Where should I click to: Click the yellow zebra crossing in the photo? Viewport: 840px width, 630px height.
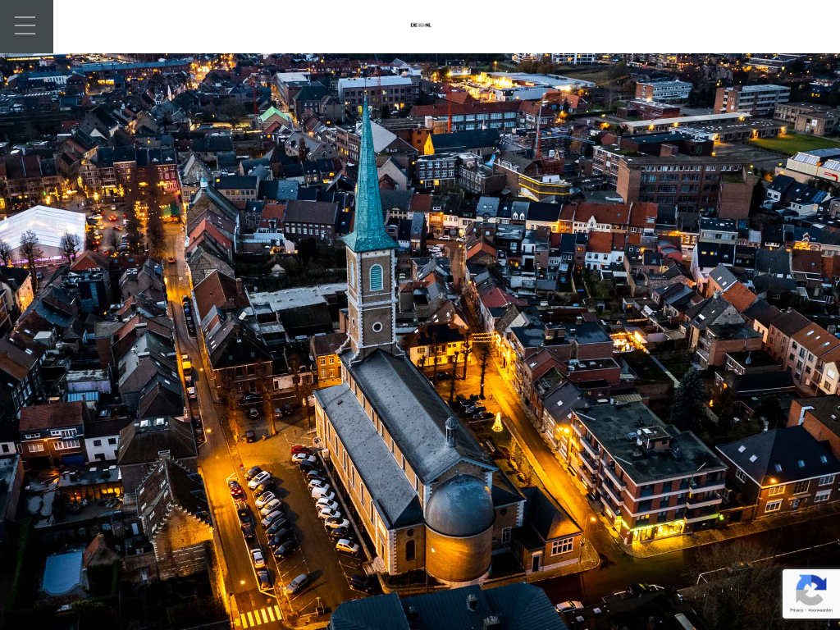coord(259,615)
